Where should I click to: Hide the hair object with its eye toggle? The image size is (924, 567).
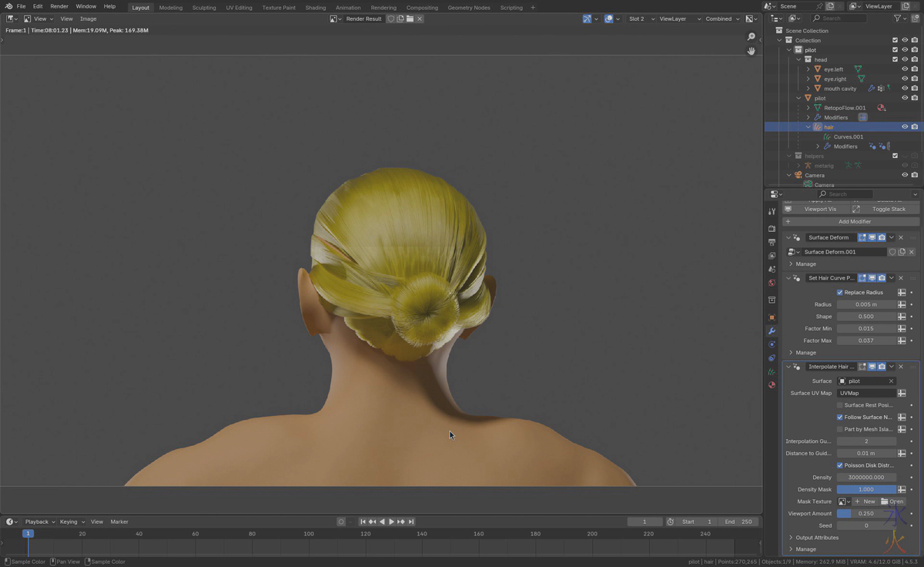(904, 127)
